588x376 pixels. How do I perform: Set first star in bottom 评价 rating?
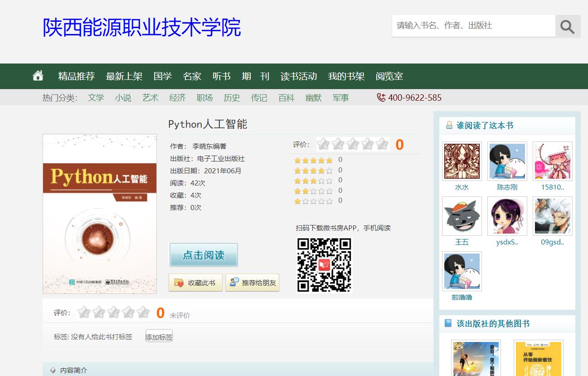[x=83, y=313]
